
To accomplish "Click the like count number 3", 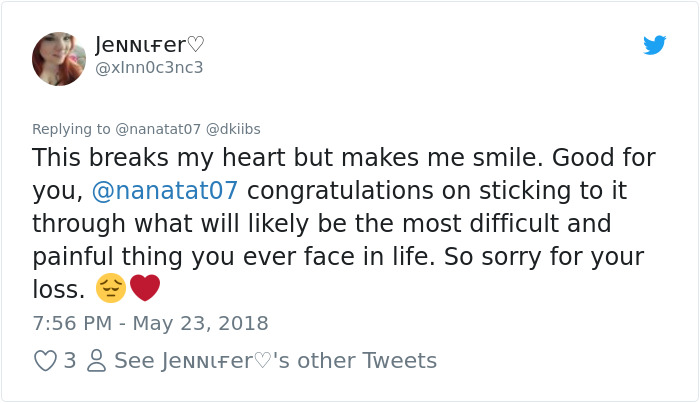I will pos(70,360).
